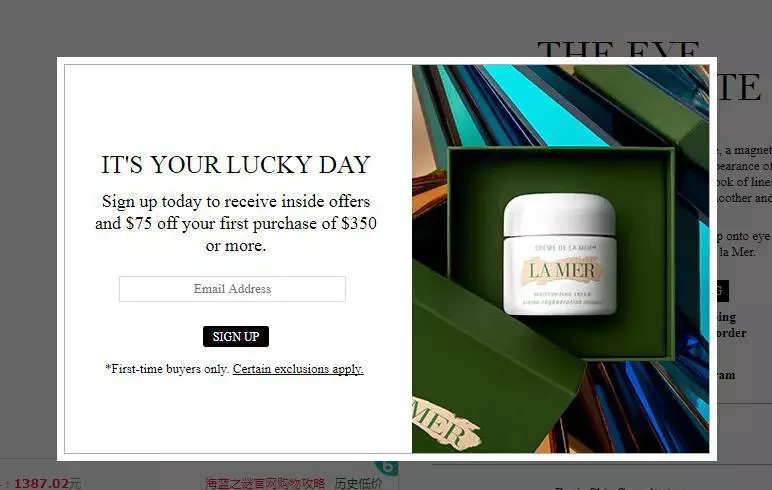
Task: Open the Certain exclusions apply link
Action: point(298,369)
